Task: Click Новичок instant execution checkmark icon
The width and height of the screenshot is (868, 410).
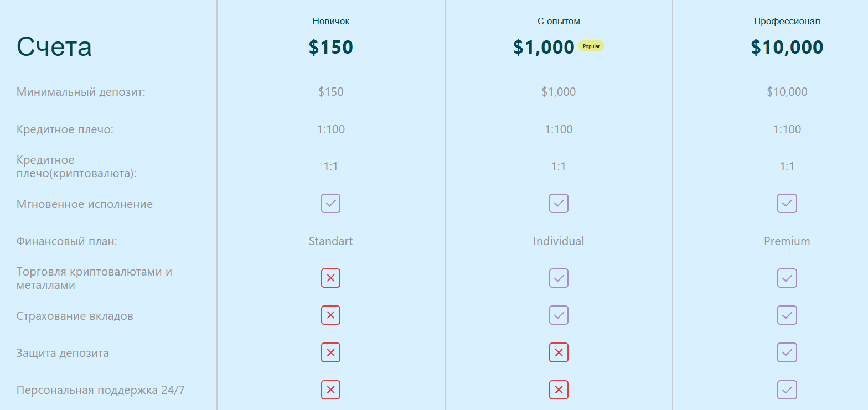Action: click(x=330, y=204)
